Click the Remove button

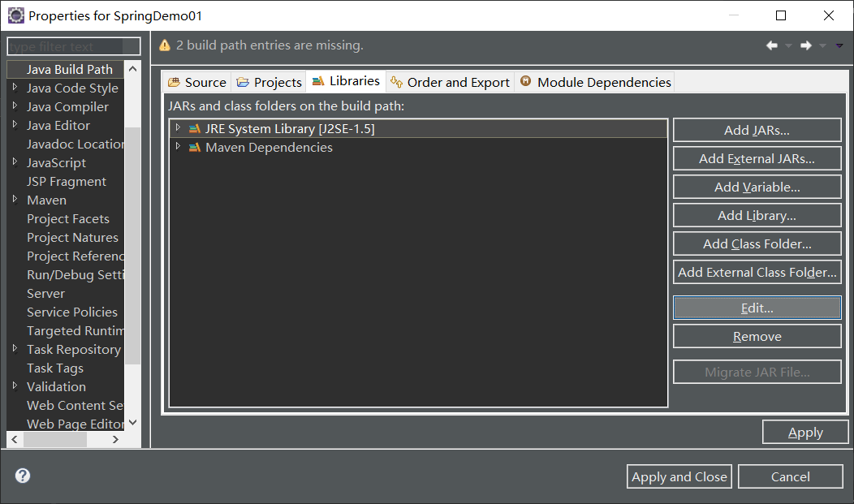click(757, 336)
